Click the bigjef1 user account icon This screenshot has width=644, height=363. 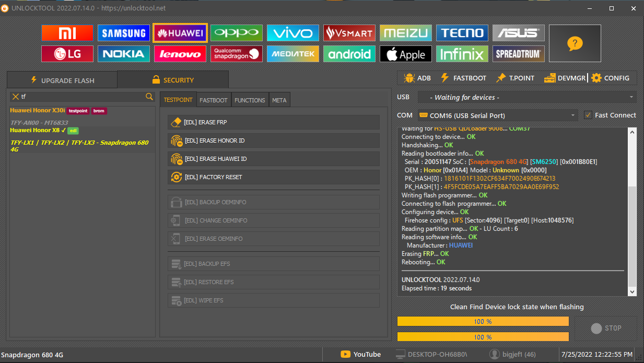click(x=494, y=354)
